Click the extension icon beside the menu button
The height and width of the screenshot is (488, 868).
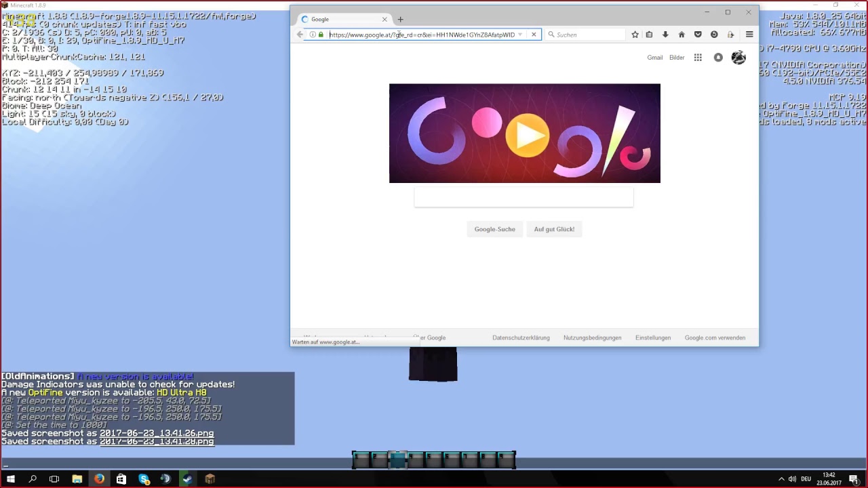[730, 35]
